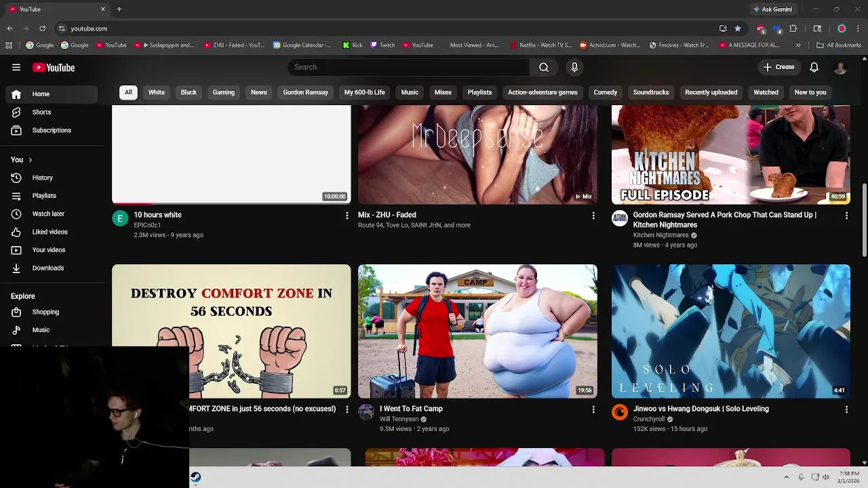Open options for Jinwoo vs Hwang Dongsuk

[846, 409]
